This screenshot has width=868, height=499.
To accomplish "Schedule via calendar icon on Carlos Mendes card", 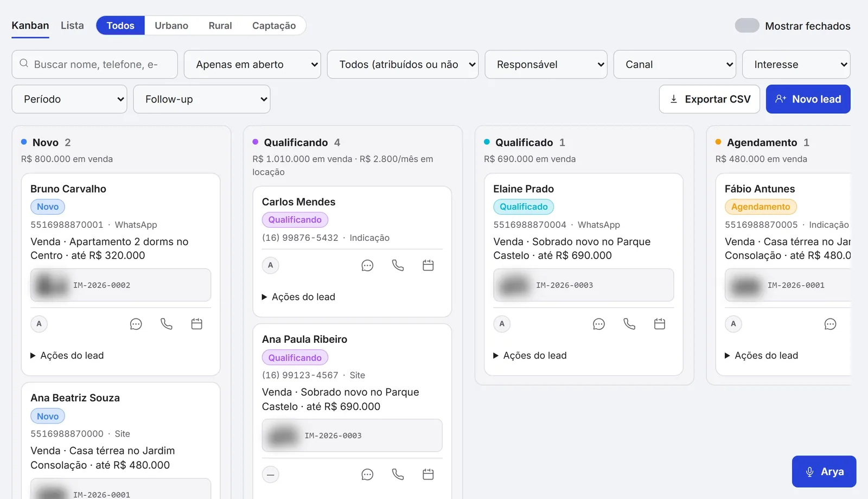I will pyautogui.click(x=428, y=266).
